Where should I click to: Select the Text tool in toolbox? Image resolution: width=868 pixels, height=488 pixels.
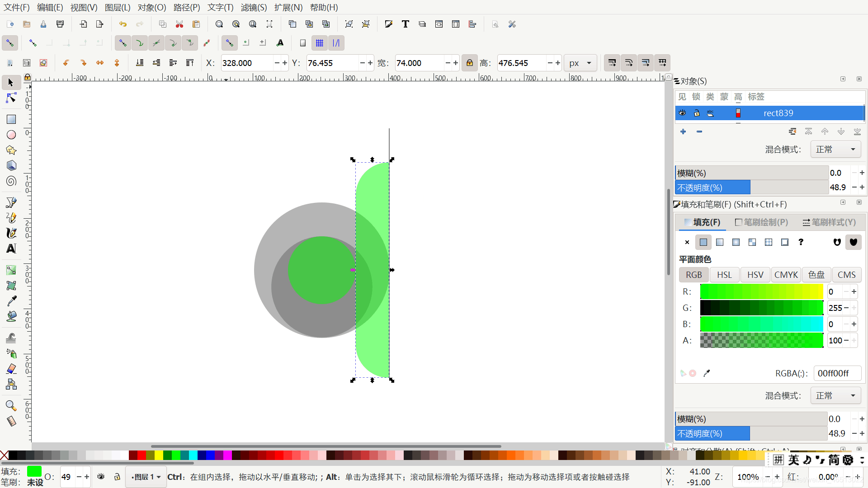[11, 249]
